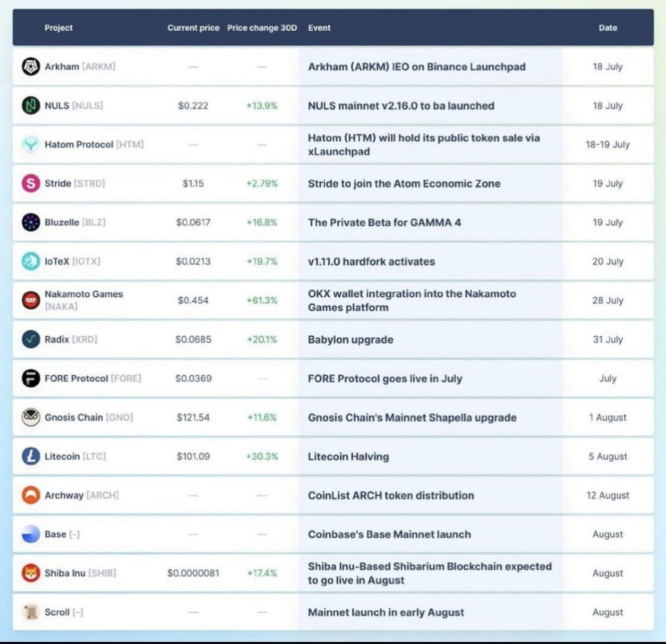666x644 pixels.
Task: Open Coinbase's Base Mainnet launch event
Action: click(x=389, y=534)
